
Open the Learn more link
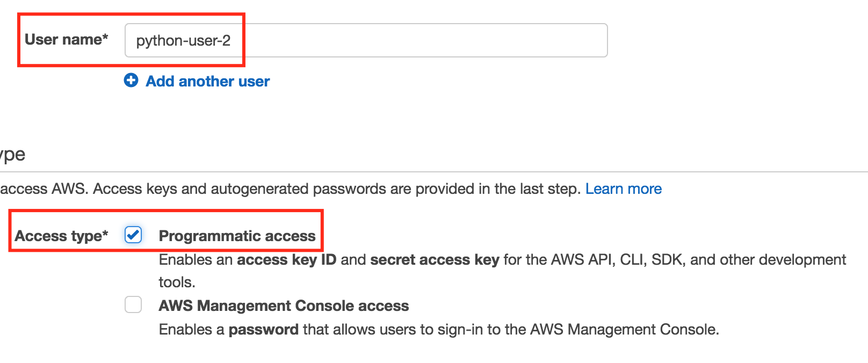(x=624, y=189)
